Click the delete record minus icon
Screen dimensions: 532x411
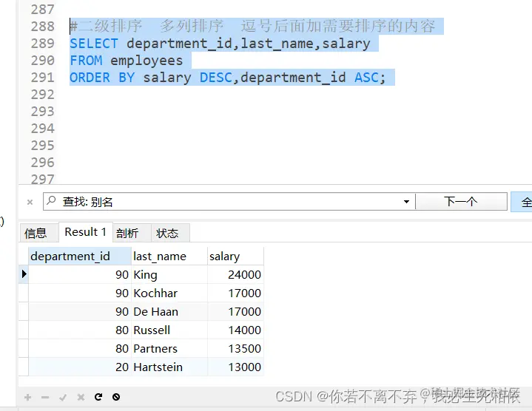coord(45,397)
